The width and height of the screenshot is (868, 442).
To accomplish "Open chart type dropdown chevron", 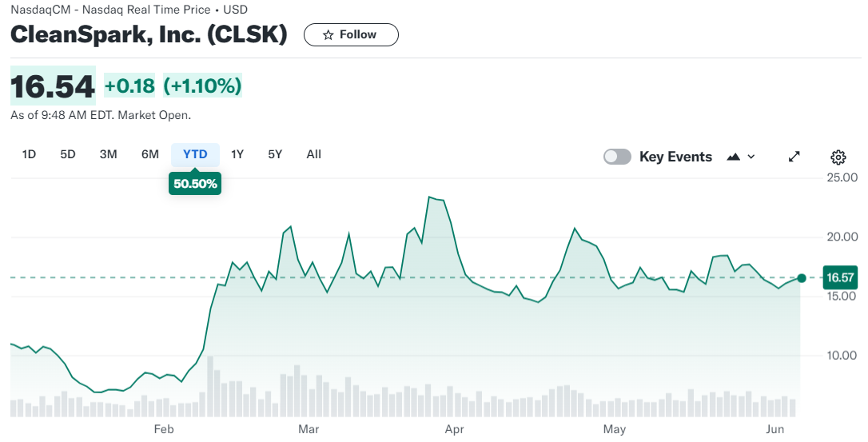I will (751, 157).
